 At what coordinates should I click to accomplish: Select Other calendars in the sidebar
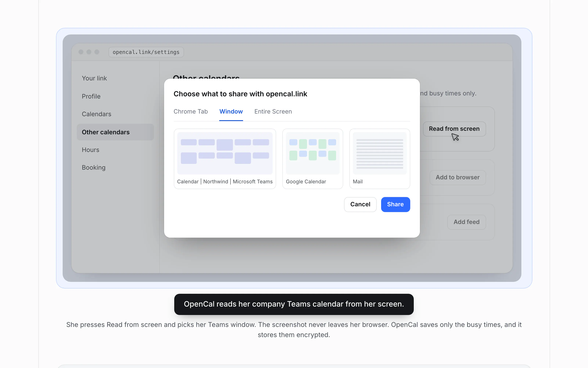pyautogui.click(x=115, y=132)
